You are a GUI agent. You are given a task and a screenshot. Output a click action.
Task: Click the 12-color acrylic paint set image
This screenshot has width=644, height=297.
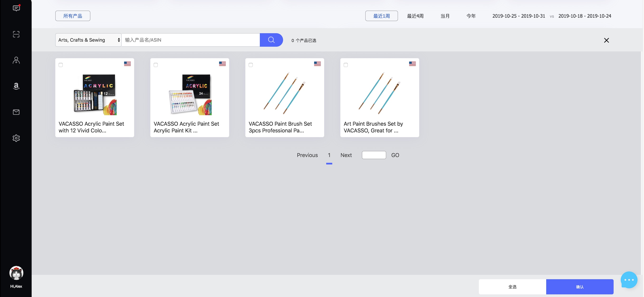pos(95,95)
